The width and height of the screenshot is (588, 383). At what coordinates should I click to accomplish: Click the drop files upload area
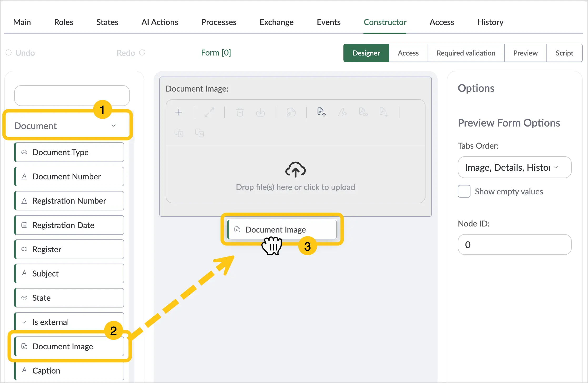(x=296, y=175)
